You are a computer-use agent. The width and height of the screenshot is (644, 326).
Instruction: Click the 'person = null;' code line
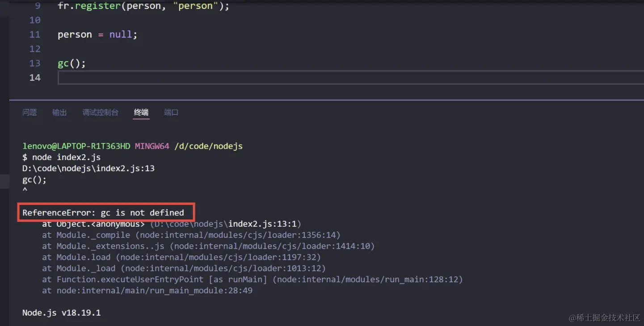tap(97, 34)
